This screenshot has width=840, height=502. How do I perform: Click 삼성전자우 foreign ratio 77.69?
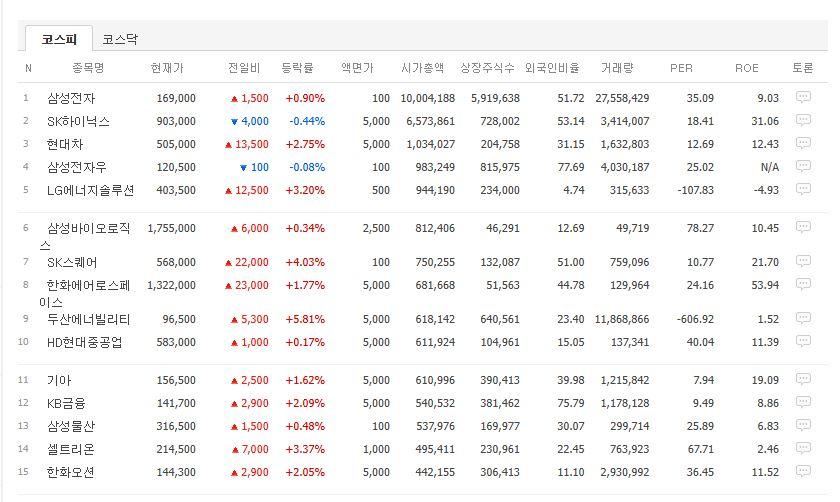(x=571, y=167)
